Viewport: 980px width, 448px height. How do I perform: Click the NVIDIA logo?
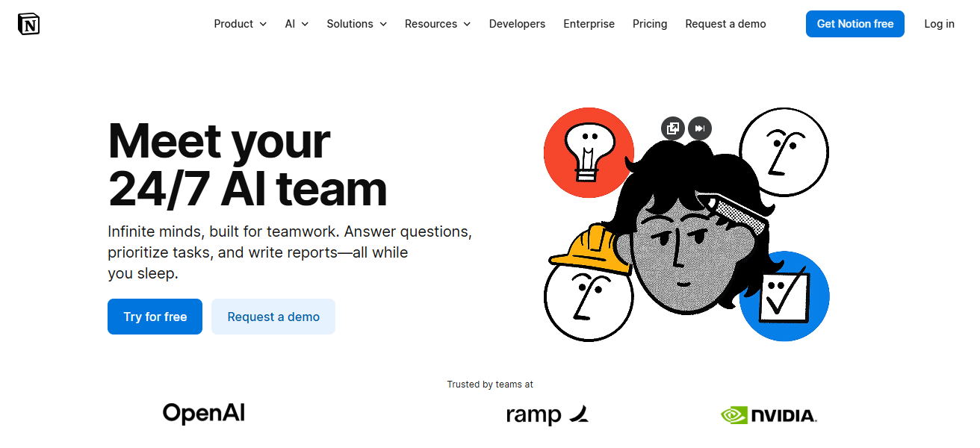[x=769, y=415]
